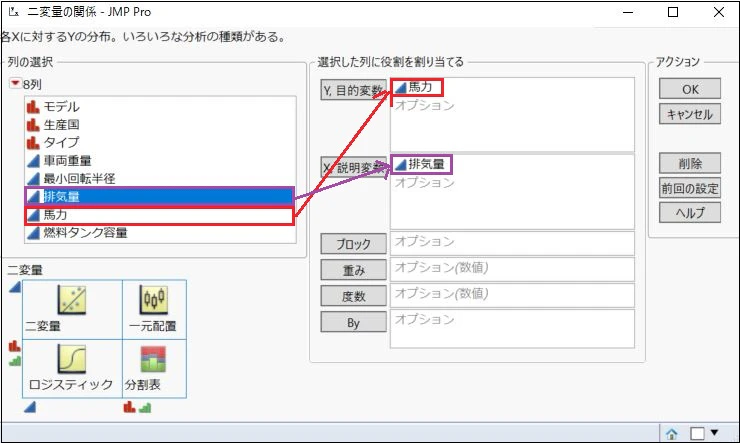Click the ロジスティック curve icon
The width and height of the screenshot is (740, 443).
(72, 359)
